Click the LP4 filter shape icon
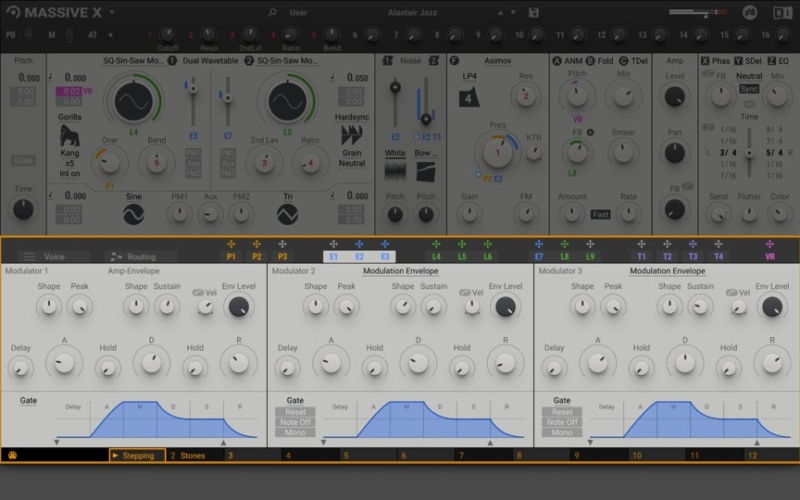This screenshot has width=800, height=500. click(469, 97)
